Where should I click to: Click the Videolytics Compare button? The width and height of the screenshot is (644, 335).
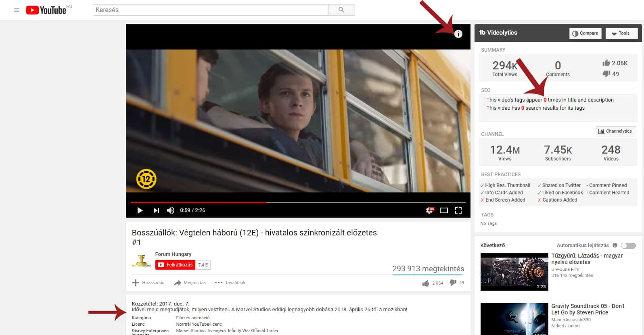pos(585,33)
